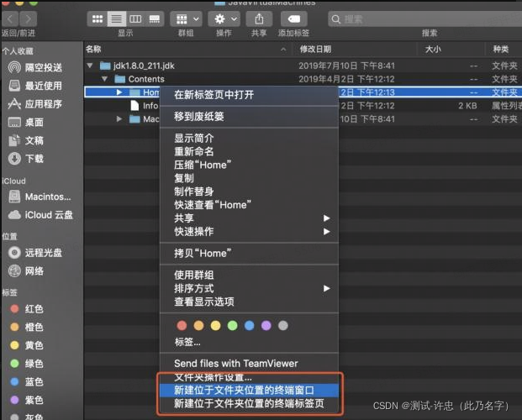Open Recents (最近使用) in sidebar

(35, 86)
